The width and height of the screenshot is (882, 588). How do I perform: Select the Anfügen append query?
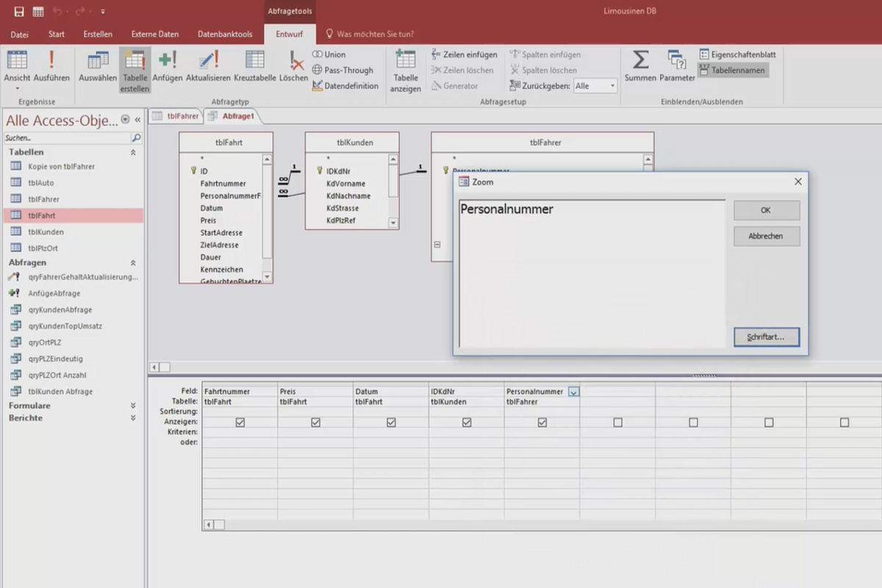point(168,66)
